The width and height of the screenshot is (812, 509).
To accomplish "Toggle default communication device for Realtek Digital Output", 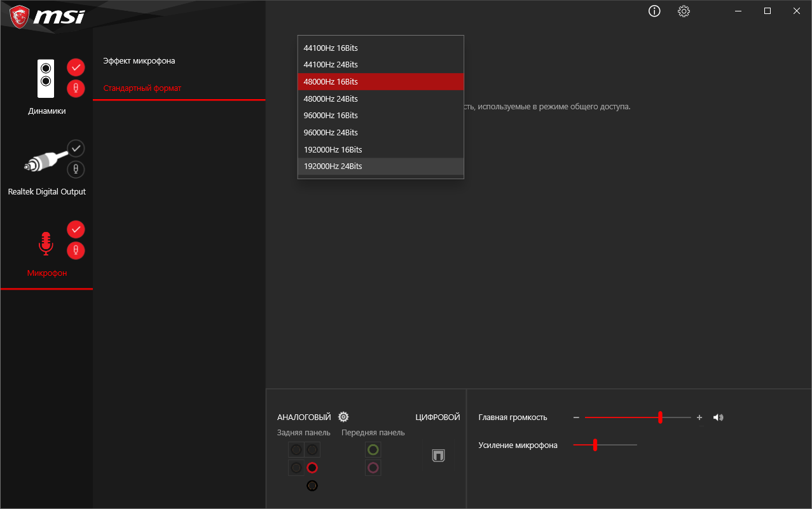I will (x=76, y=169).
